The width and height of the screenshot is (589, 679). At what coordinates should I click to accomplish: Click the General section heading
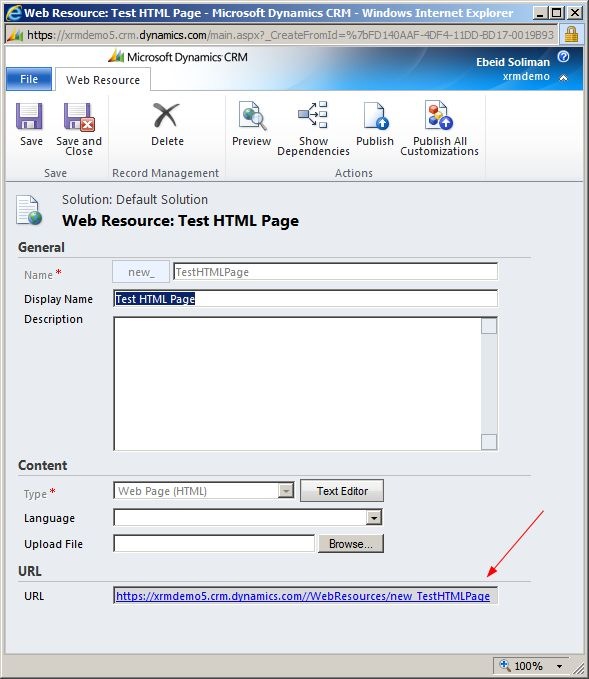click(x=41, y=248)
